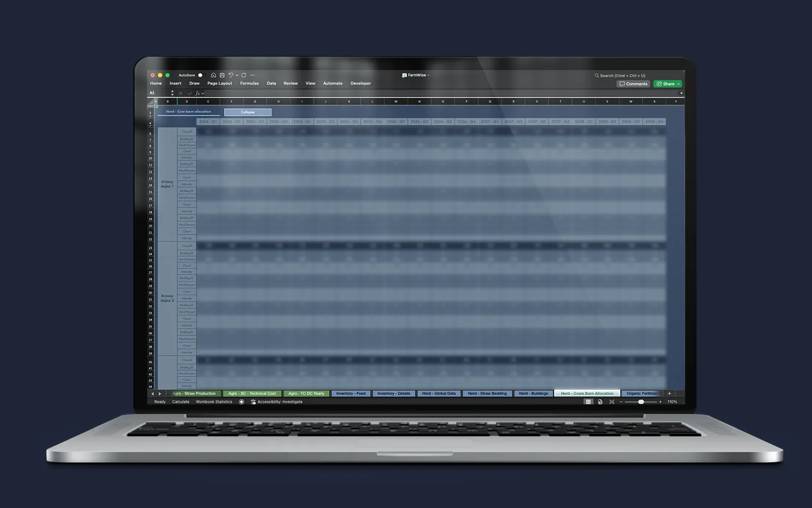The image size is (812, 508).
Task: Open the Developer ribbon tab
Action: click(x=361, y=83)
